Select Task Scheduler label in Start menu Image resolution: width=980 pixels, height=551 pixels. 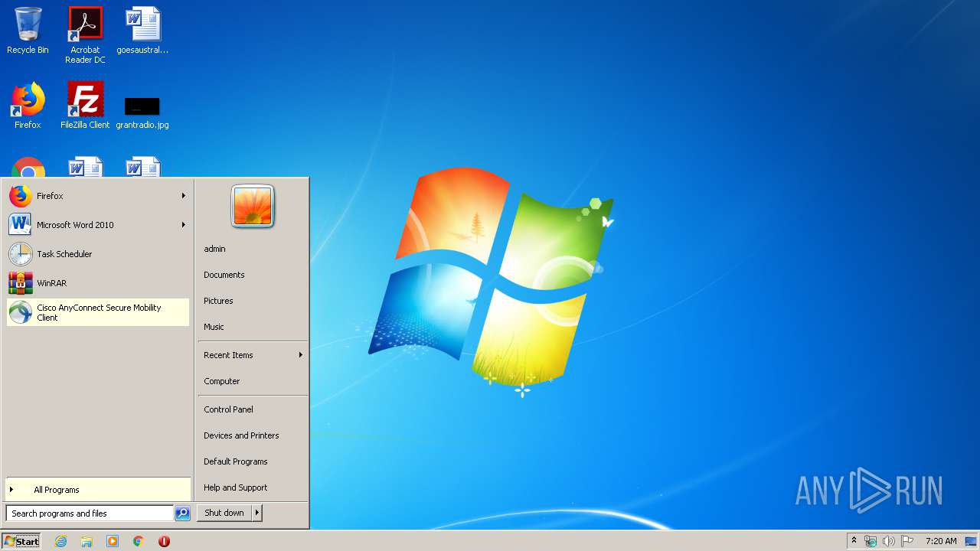coord(64,254)
